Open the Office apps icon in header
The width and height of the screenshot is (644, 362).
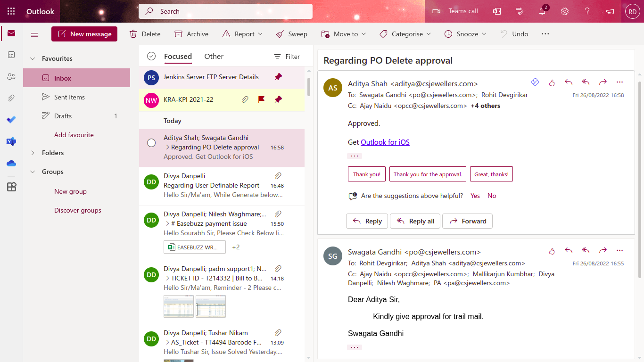pyautogui.click(x=497, y=11)
